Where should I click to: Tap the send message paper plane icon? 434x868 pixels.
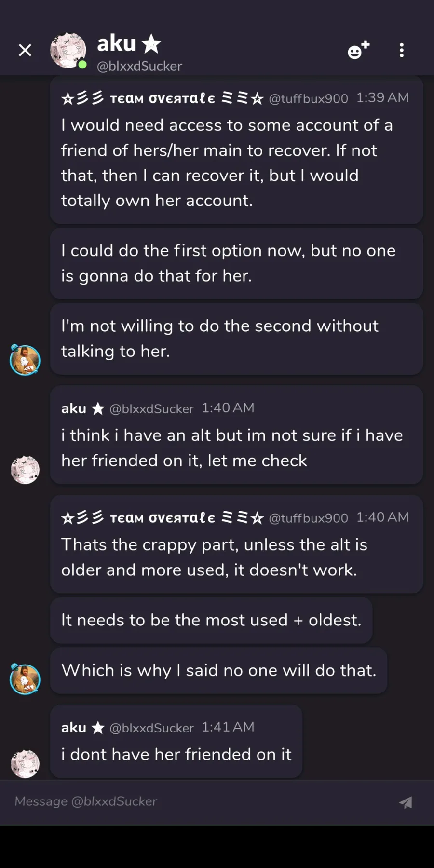point(406,802)
